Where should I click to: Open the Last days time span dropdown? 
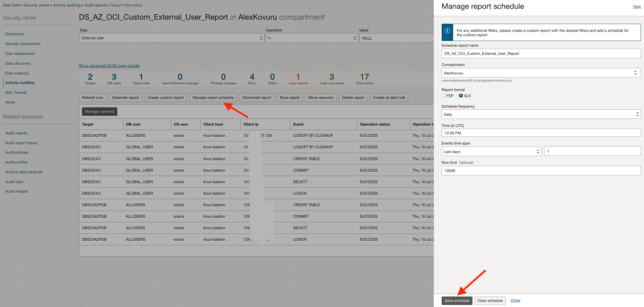coord(490,151)
